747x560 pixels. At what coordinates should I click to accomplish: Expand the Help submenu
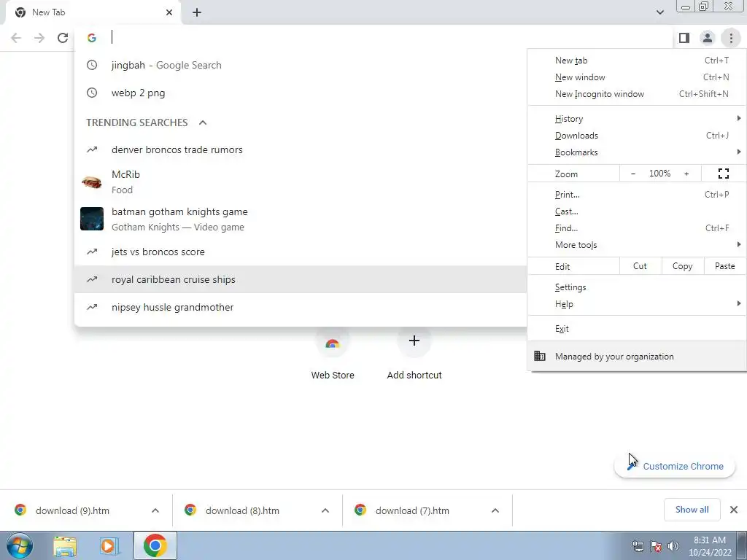pos(637,304)
